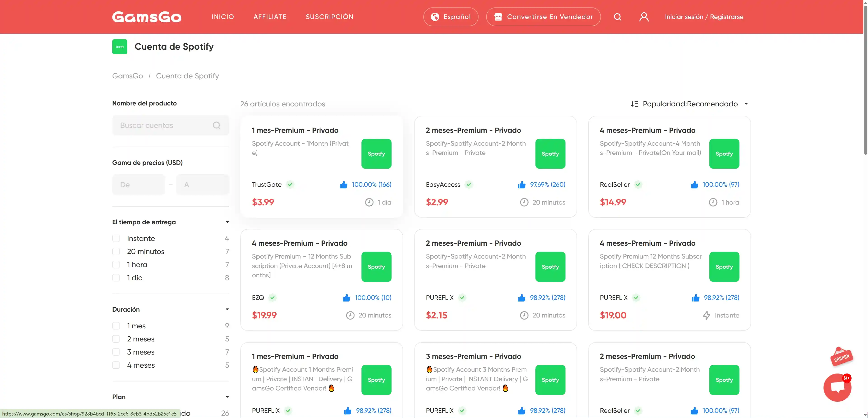Collapse the El tiempo de entrega section
This screenshot has width=868, height=418.
tap(227, 222)
